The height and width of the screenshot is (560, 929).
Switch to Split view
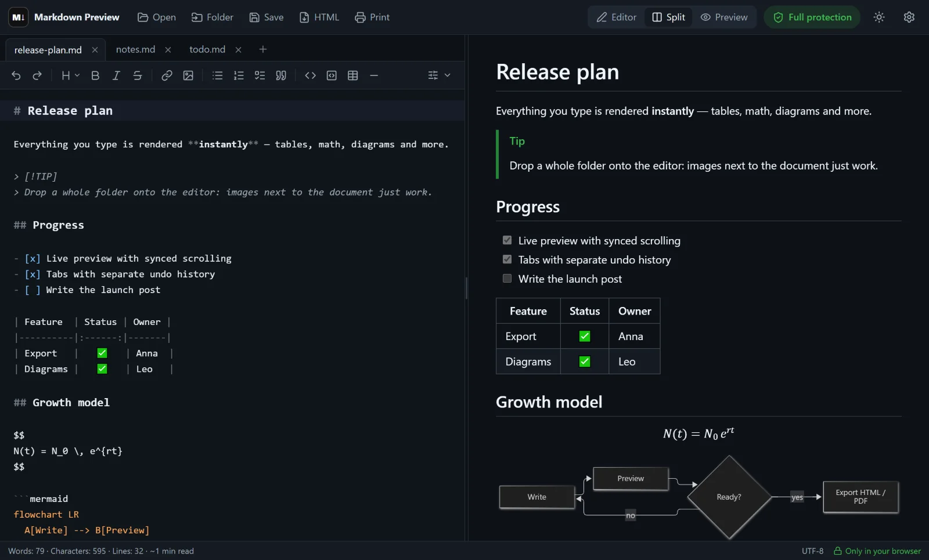pyautogui.click(x=669, y=17)
